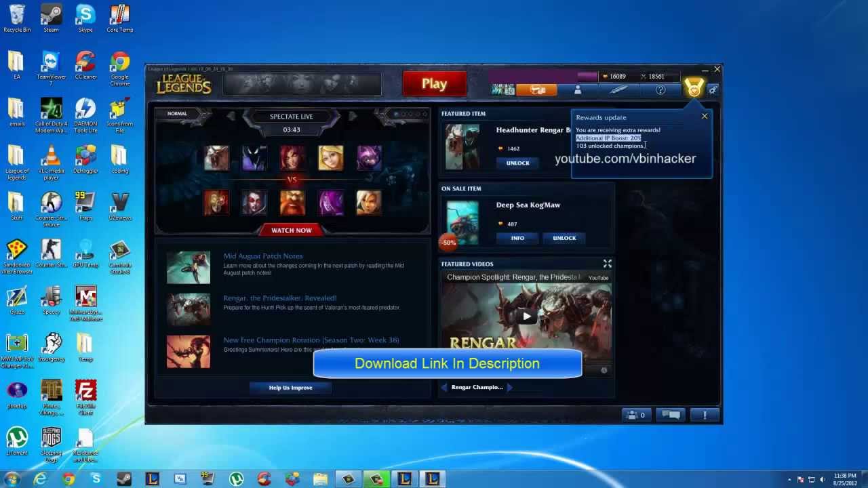Image resolution: width=868 pixels, height=488 pixels.
Task: Click Watch Now for the live game
Action: pyautogui.click(x=292, y=230)
